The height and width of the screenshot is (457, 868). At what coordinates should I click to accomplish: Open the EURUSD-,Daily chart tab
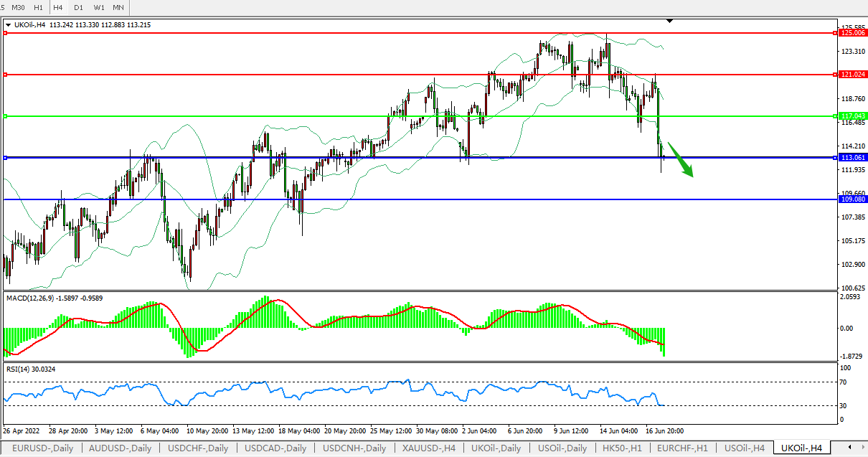coord(41,448)
